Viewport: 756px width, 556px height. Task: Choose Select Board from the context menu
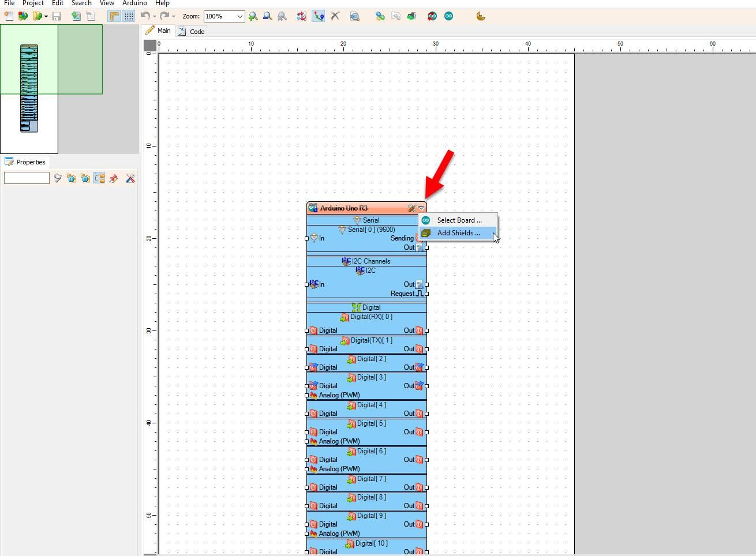tap(460, 220)
